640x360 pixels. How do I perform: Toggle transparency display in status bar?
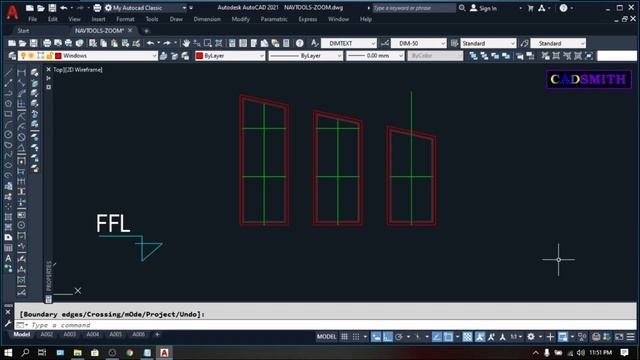pos(468,337)
